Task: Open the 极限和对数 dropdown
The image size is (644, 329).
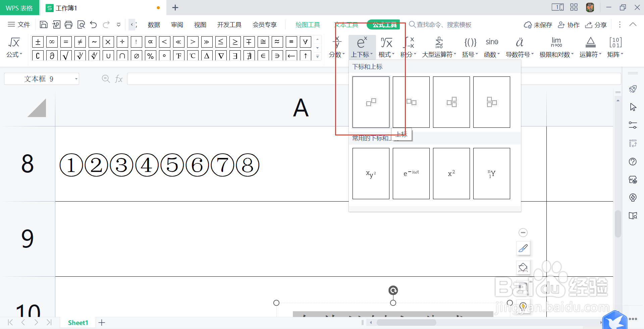Action: coord(556,47)
